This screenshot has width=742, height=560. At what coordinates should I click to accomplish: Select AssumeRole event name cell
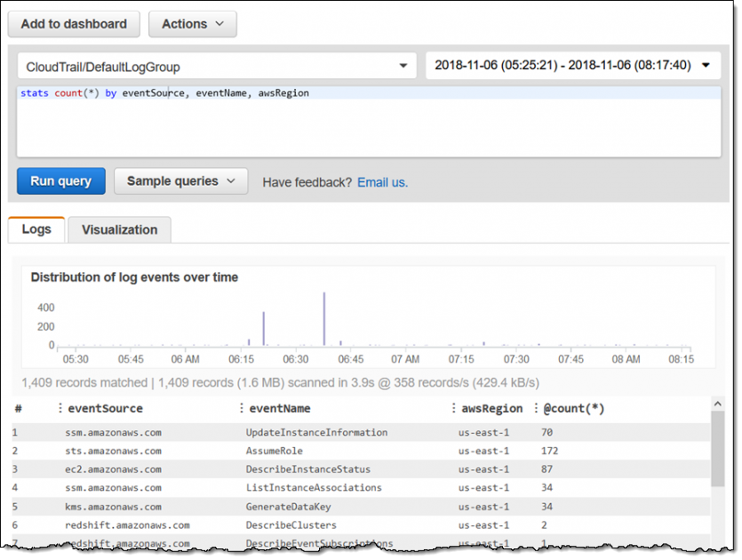click(274, 451)
